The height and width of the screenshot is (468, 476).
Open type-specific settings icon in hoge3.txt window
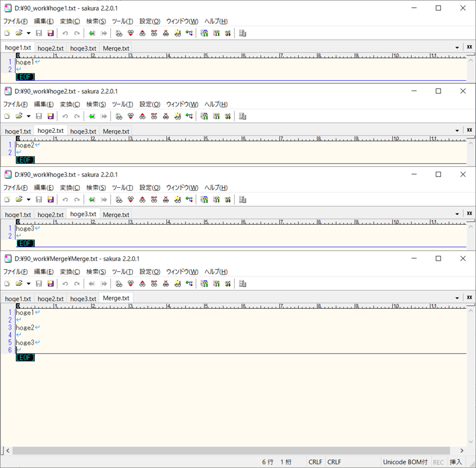(x=216, y=200)
